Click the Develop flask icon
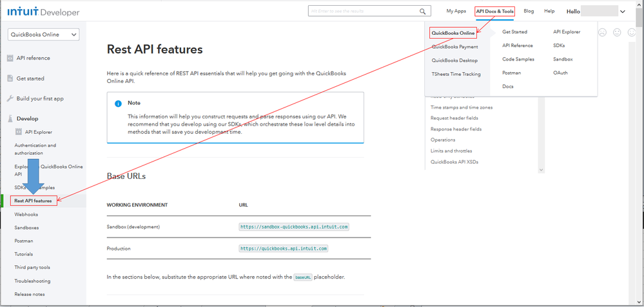The width and height of the screenshot is (644, 307). 10,118
